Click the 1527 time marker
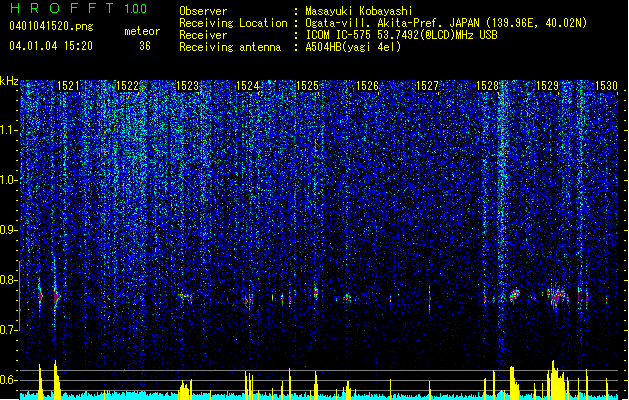This screenshot has height=400, width=629. pyautogui.click(x=427, y=86)
